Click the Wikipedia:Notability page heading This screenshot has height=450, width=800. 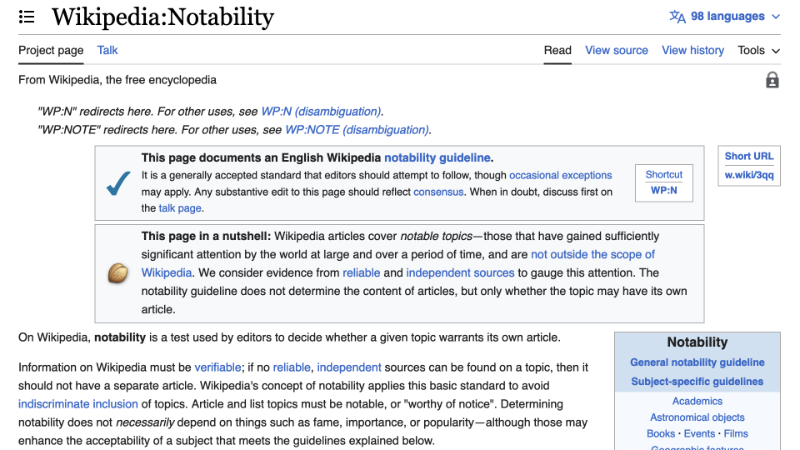(x=163, y=17)
